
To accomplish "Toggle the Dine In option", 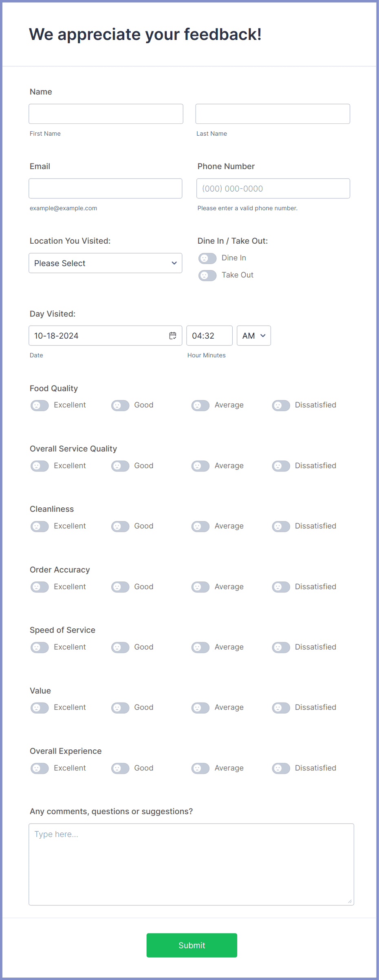I will tap(207, 258).
